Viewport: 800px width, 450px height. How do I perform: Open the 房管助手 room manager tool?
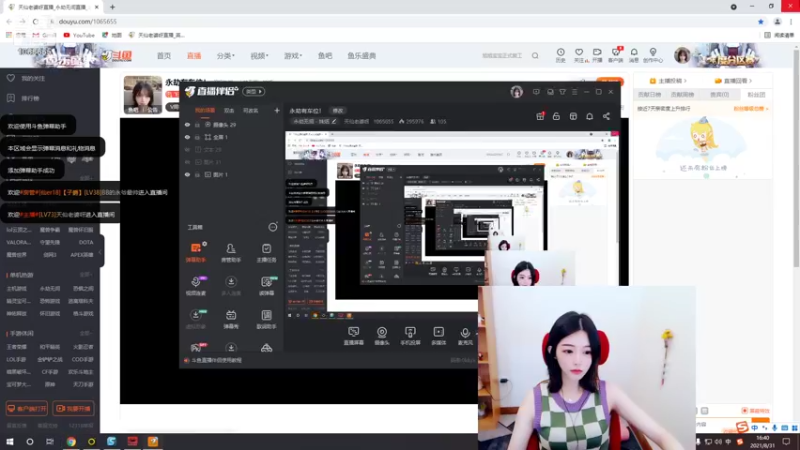tap(231, 253)
